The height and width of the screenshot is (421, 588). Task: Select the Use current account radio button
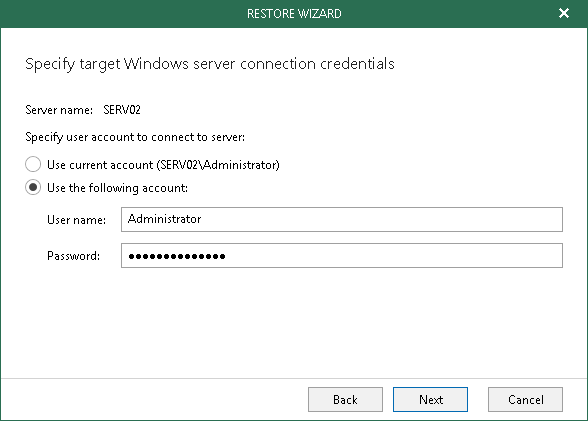(x=33, y=164)
